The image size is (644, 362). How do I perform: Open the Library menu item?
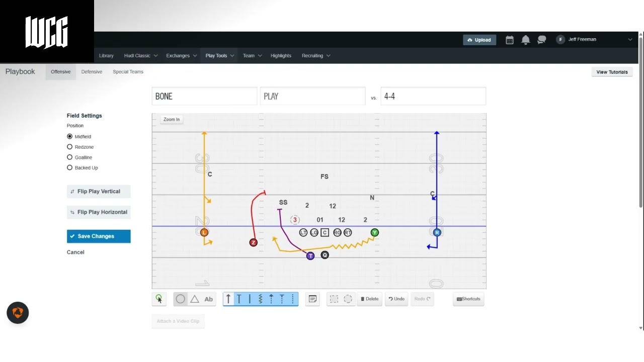(106, 56)
